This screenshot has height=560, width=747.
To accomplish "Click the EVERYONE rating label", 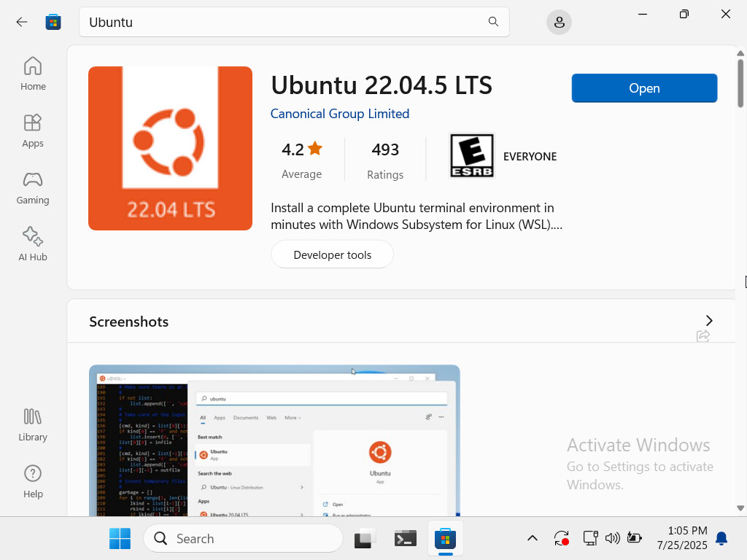I will 530,157.
